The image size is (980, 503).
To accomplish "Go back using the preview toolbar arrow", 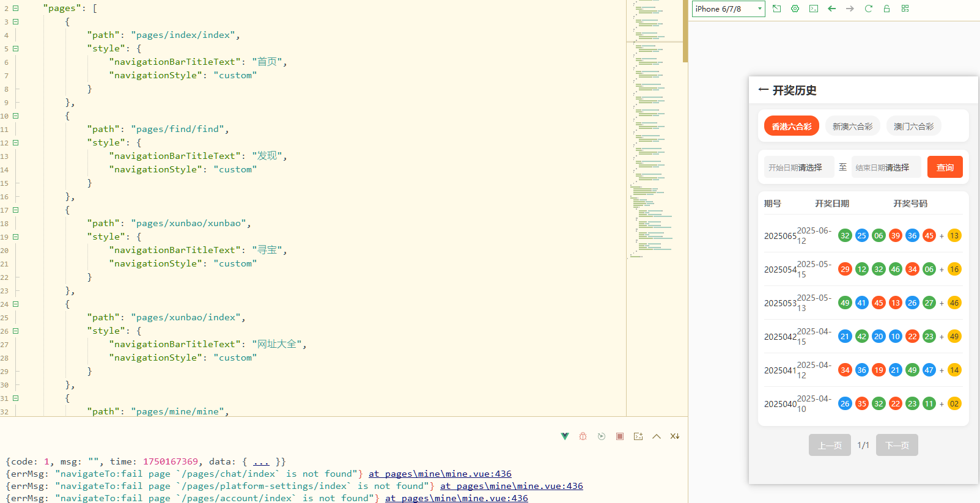I will tap(831, 9).
